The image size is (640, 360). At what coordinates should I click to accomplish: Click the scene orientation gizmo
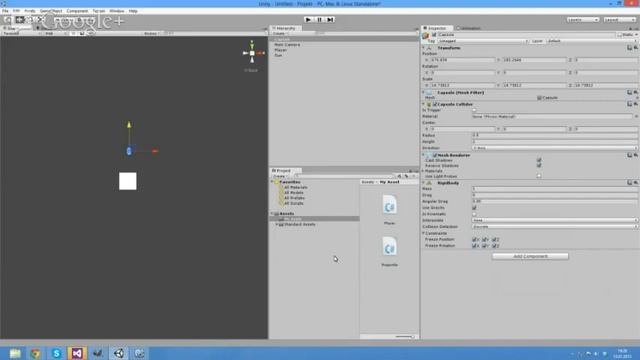[252, 53]
